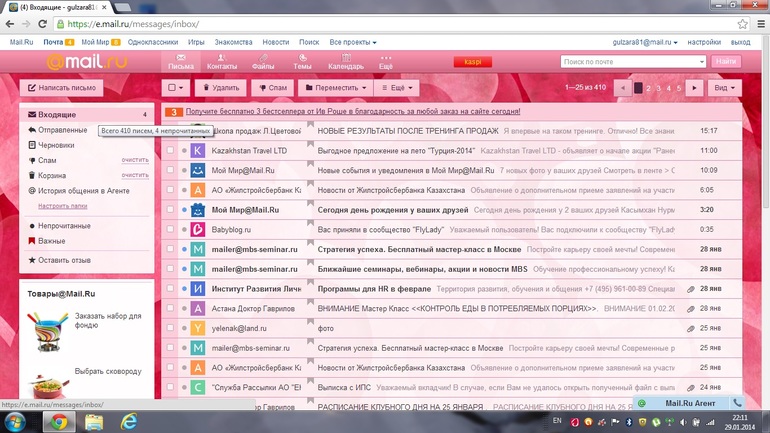
Task: Launch Google Chrome from the taskbar
Action: (x=59, y=423)
